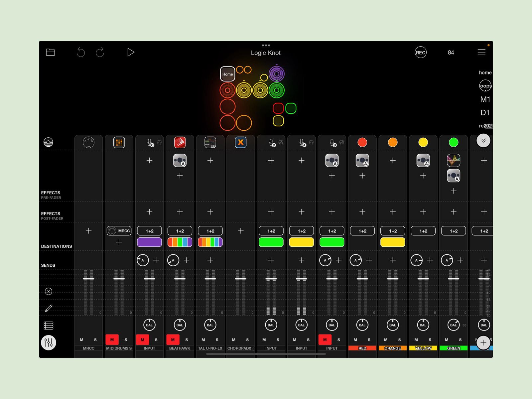Add a post-fader effect on the TAL U-NO-LX channel
The height and width of the screenshot is (399, 532).
[x=210, y=212]
